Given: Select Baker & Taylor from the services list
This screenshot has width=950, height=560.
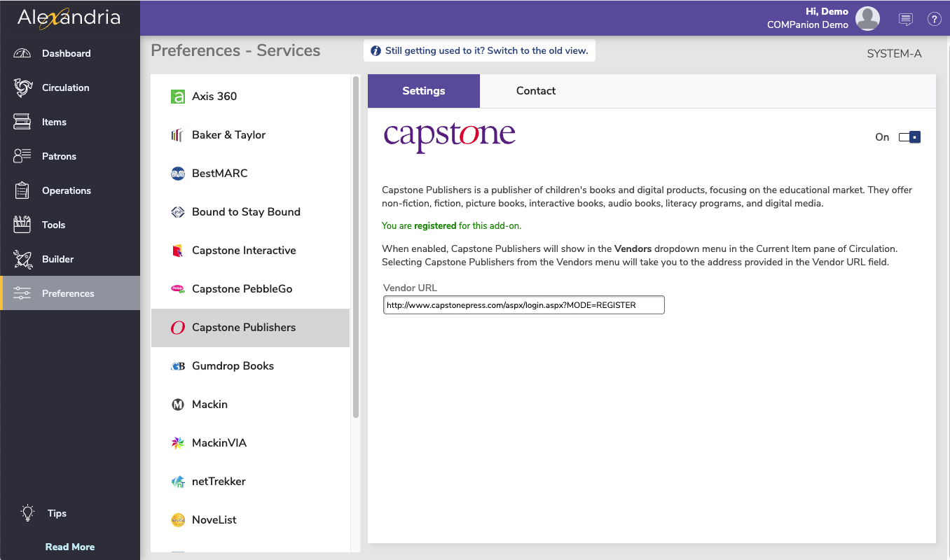Looking at the screenshot, I should tap(228, 134).
